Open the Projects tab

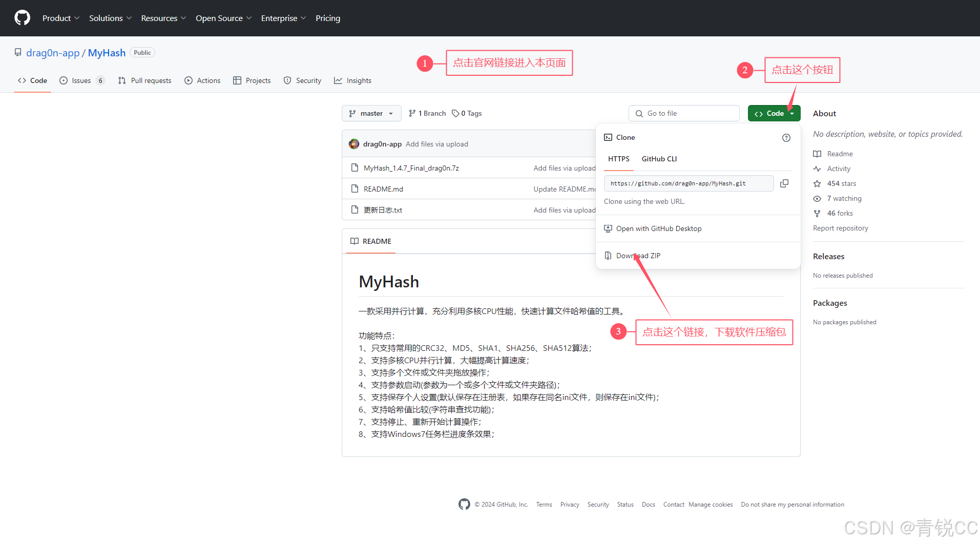point(252,80)
